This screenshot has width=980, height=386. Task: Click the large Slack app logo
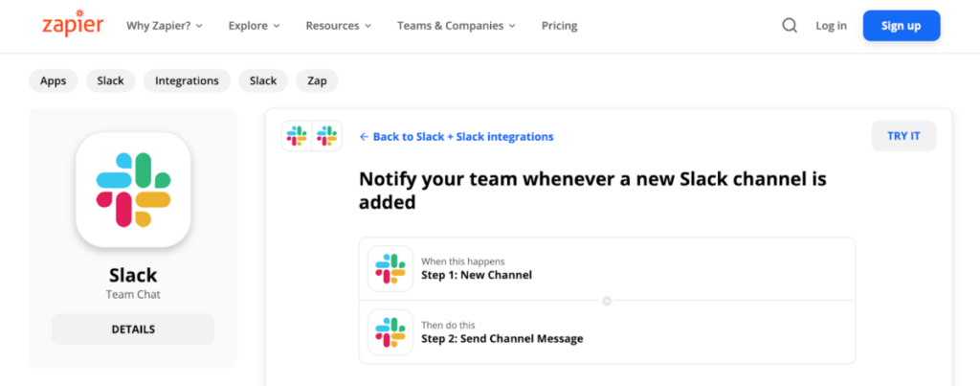tap(133, 190)
